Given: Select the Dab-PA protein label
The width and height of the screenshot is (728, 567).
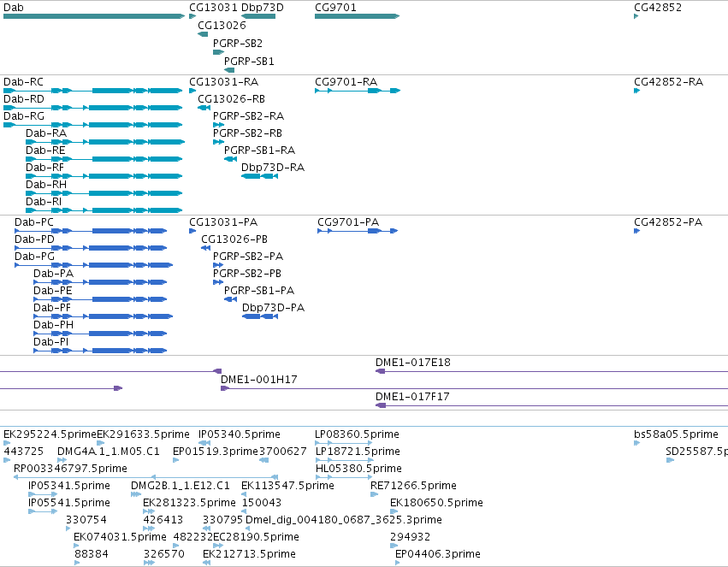Looking at the screenshot, I should tap(53, 274).
